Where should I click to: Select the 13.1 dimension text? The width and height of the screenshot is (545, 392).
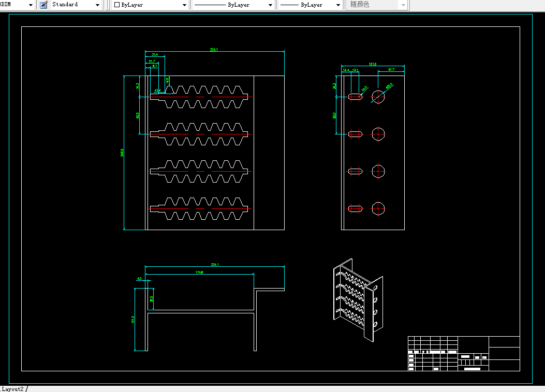[x=355, y=70]
